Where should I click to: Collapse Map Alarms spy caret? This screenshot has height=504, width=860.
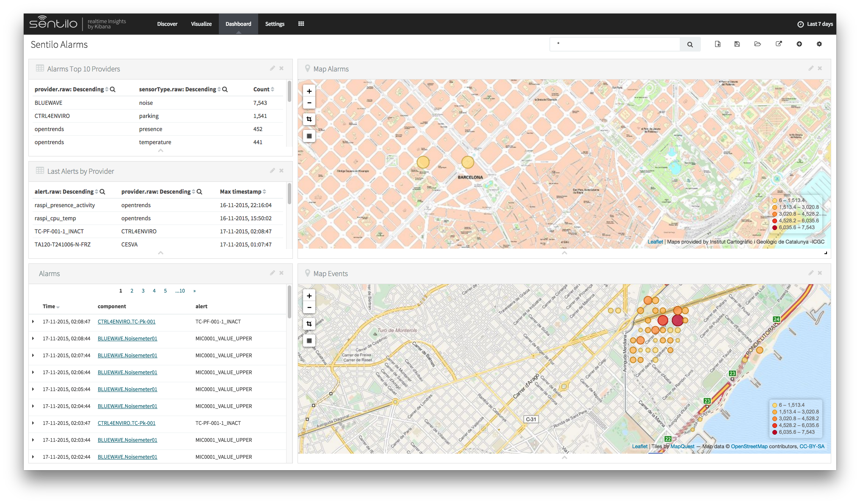click(x=564, y=253)
